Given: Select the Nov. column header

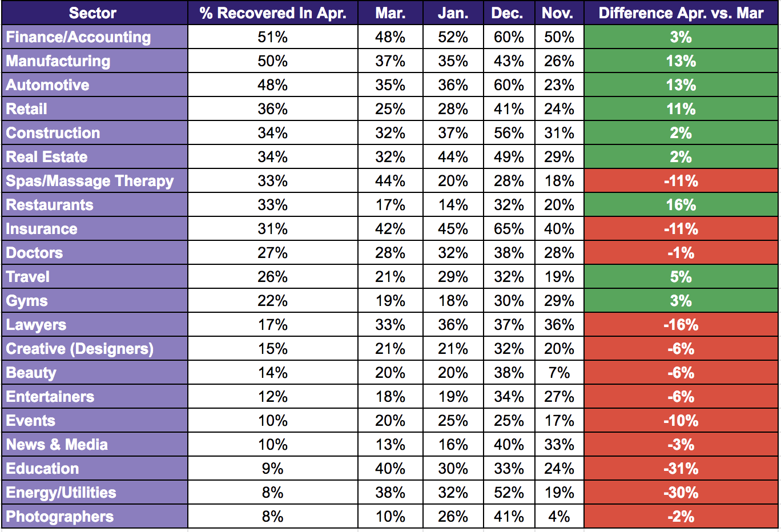Looking at the screenshot, I should click(x=558, y=13).
